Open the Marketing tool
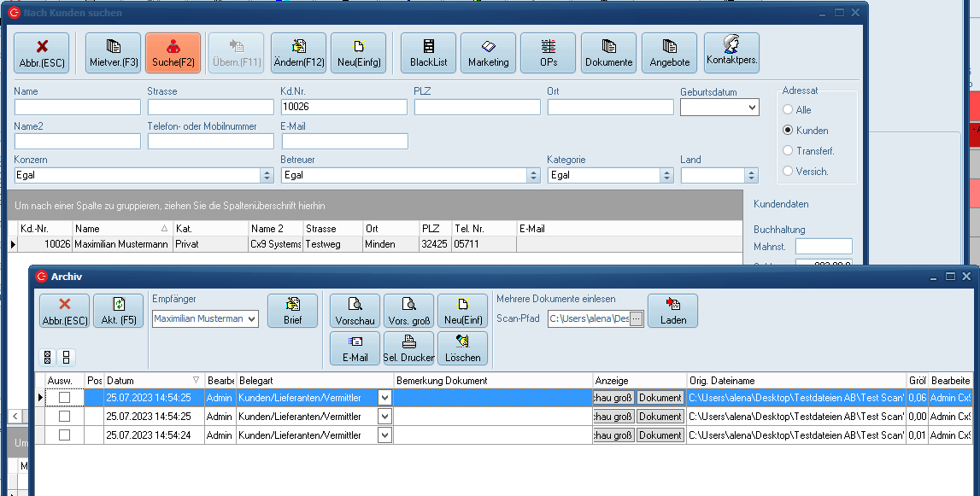Viewport: 980px width, 496px height. (x=488, y=53)
